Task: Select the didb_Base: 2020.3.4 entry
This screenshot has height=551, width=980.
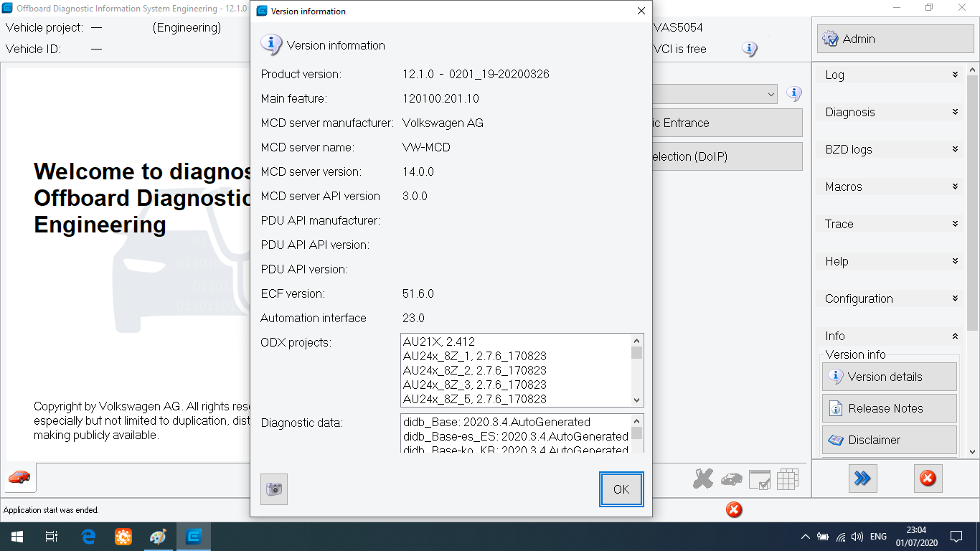Action: 496,422
